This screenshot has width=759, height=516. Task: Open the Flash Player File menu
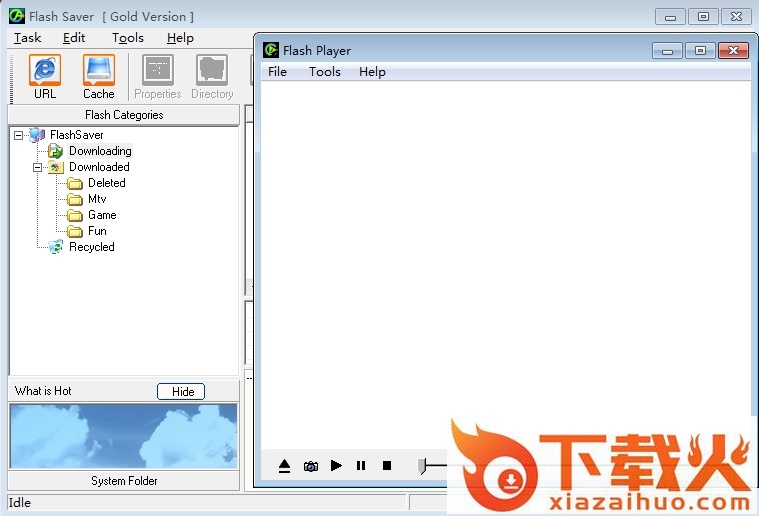(277, 72)
